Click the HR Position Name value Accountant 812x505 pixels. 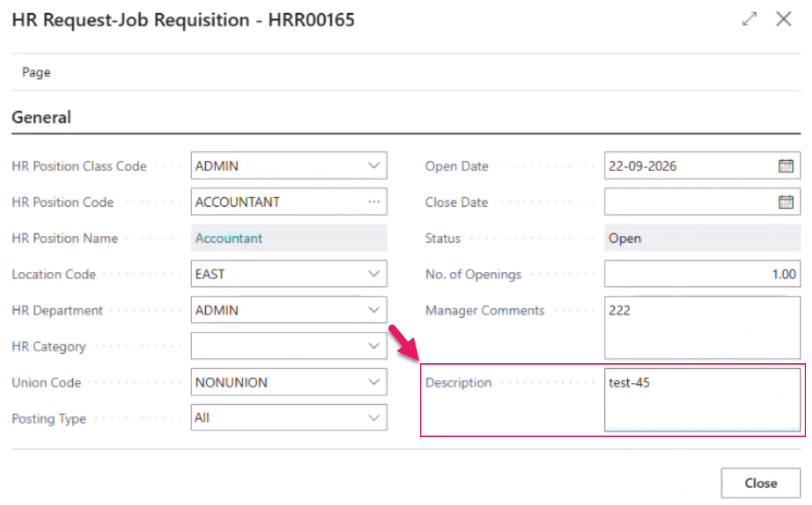tap(289, 238)
